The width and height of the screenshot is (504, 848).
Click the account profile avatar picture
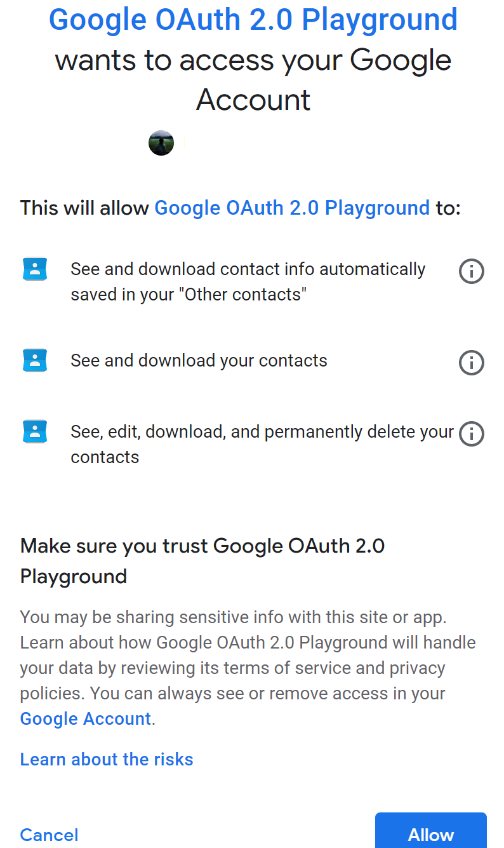[161, 143]
